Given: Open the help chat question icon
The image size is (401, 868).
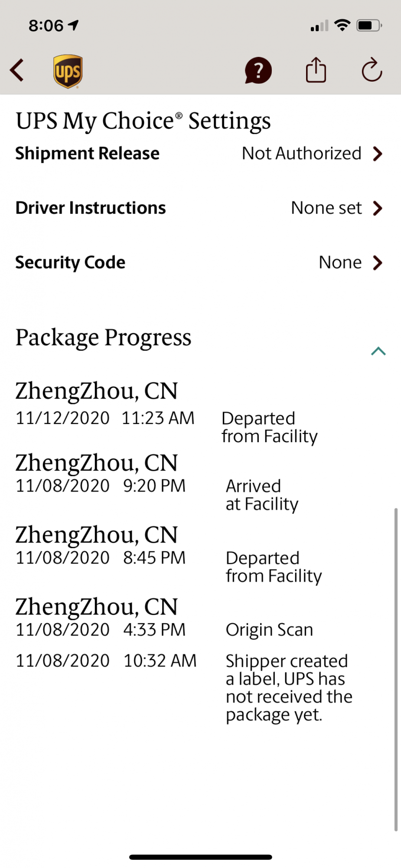Looking at the screenshot, I should coord(258,70).
